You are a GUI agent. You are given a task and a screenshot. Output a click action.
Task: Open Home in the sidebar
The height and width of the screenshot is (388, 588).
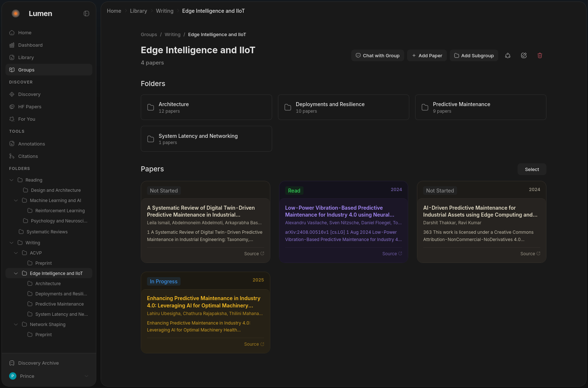[x=49, y=32]
